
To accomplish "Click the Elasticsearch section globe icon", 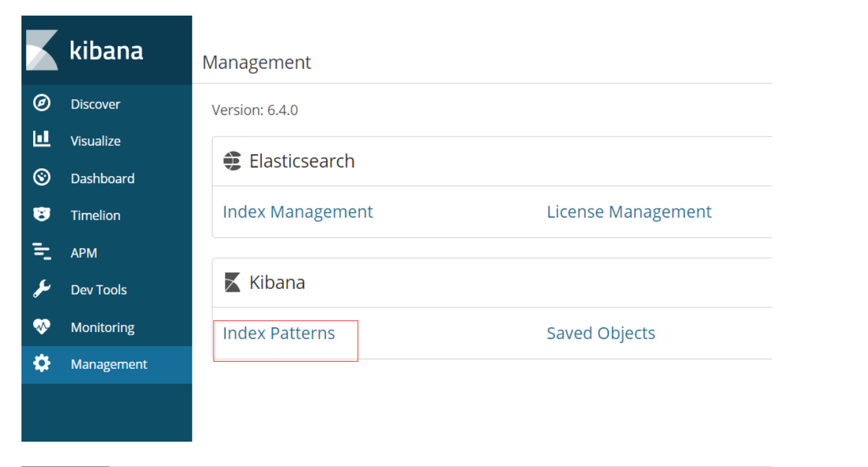I will [232, 161].
